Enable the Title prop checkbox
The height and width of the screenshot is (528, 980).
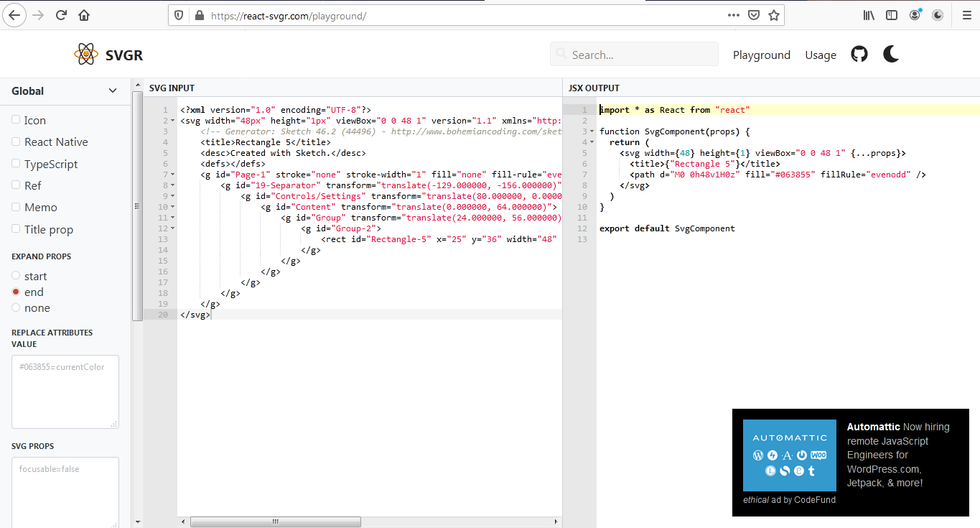(16, 228)
